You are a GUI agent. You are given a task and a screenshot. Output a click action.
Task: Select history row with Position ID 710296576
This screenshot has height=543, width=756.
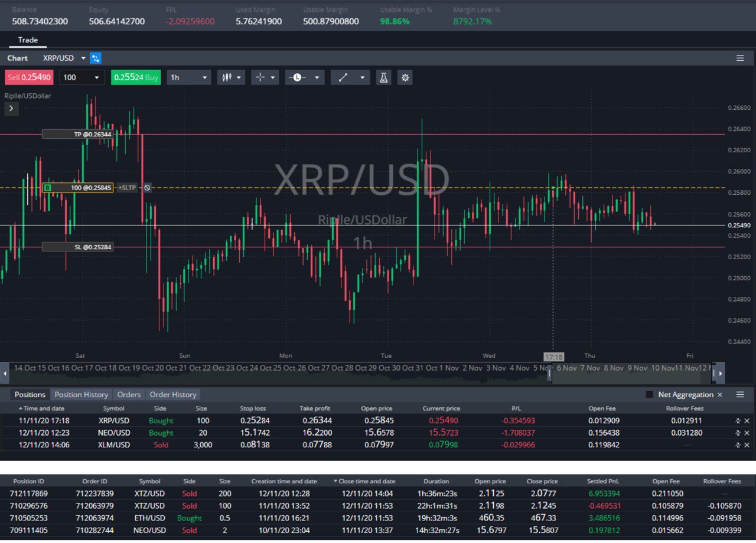pos(378,506)
